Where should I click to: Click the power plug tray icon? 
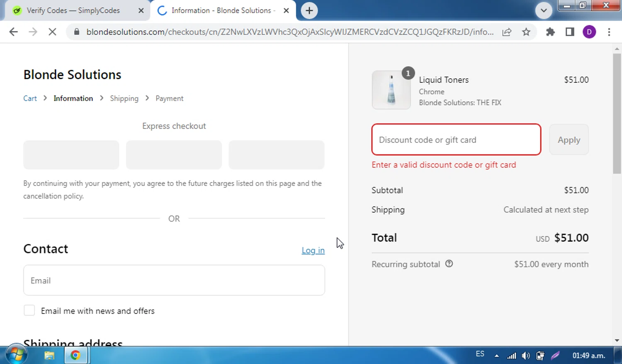point(540,355)
